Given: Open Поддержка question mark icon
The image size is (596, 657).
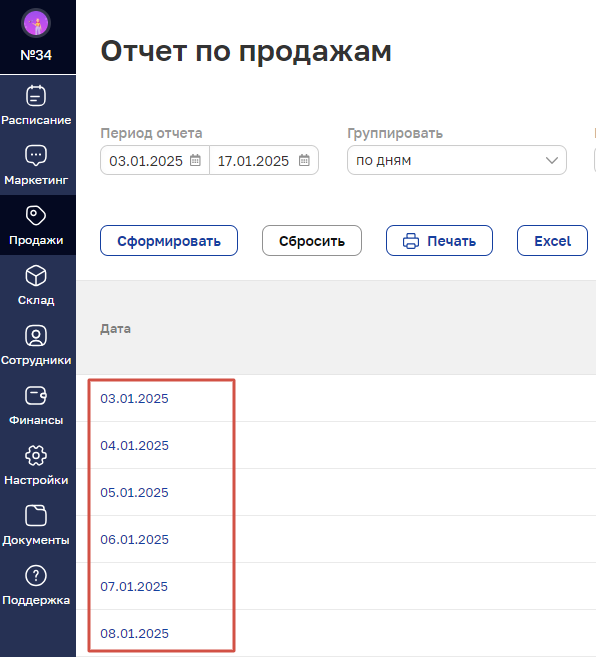Looking at the screenshot, I should 36,576.
